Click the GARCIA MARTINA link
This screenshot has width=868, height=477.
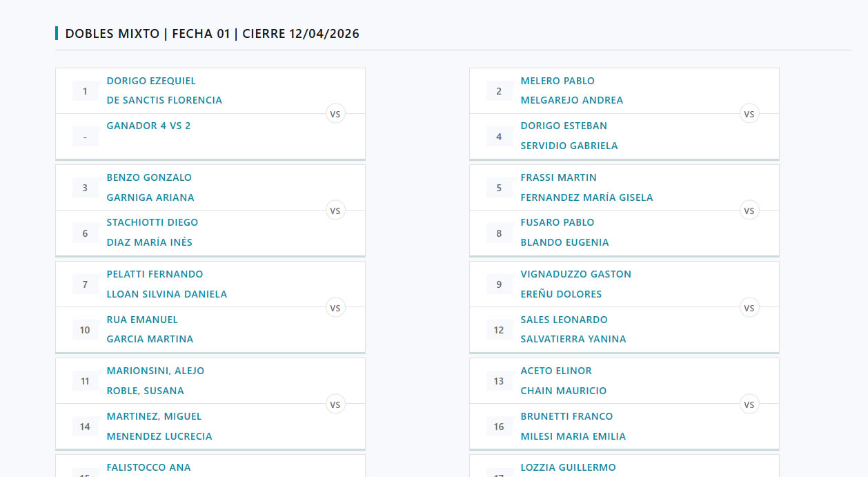pyautogui.click(x=150, y=339)
